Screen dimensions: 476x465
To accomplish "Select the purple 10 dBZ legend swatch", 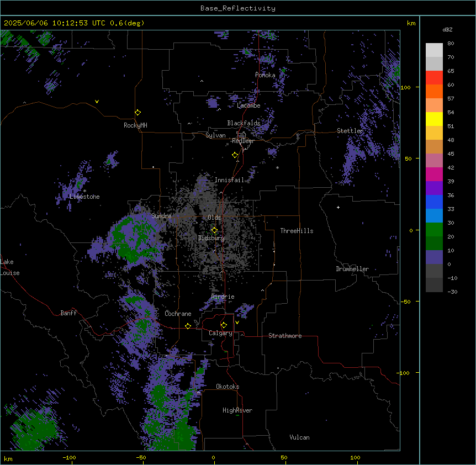I will [x=434, y=257].
